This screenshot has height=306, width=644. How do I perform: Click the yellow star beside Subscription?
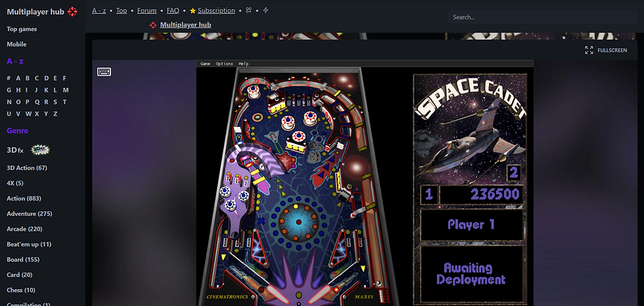[193, 11]
